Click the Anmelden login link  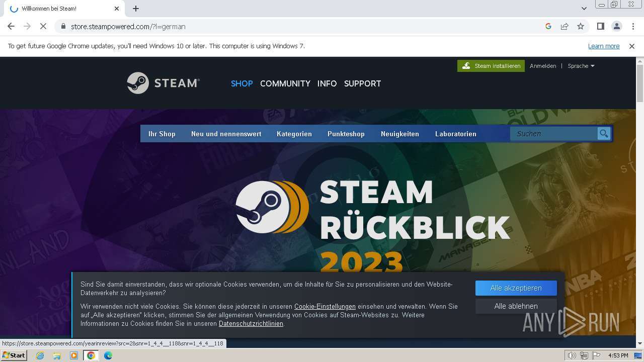[x=543, y=66]
